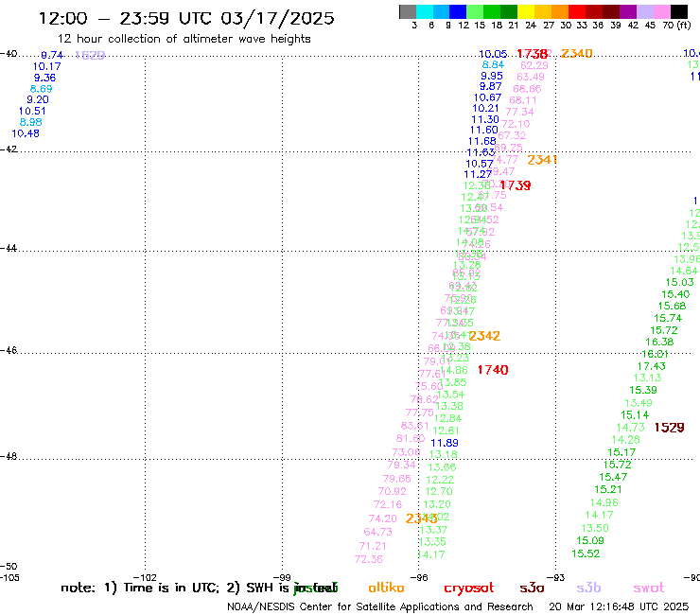Viewport: 700px width, 615px height.
Task: Click the pink value 72.36
Action: coord(369,559)
